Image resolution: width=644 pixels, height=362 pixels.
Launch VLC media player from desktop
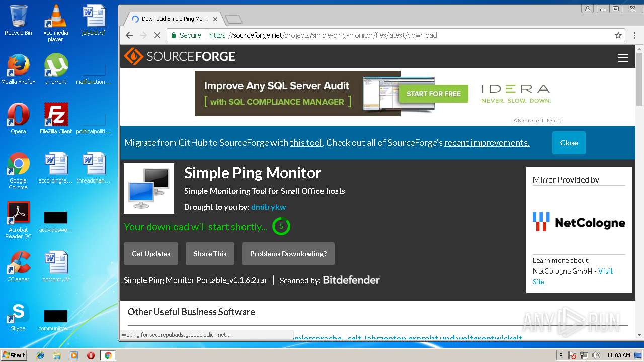pos(55,23)
